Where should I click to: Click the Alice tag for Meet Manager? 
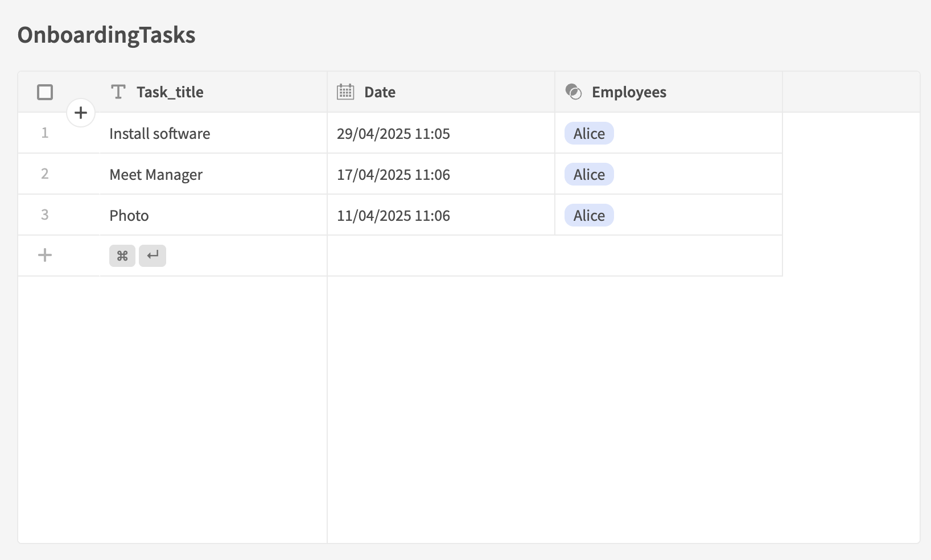589,175
